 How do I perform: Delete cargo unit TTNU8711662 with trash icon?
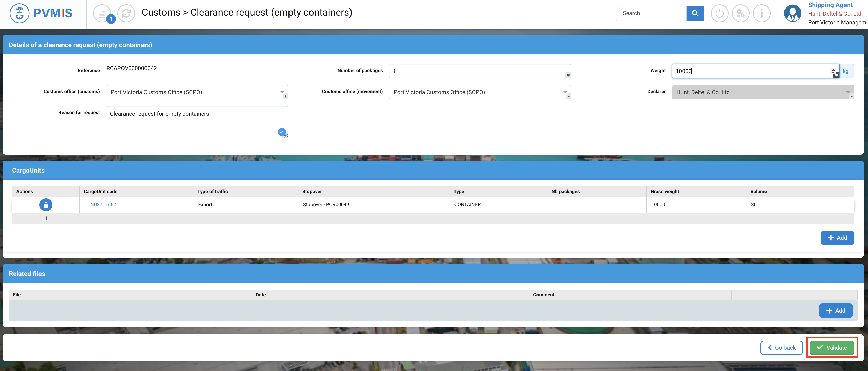pyautogui.click(x=46, y=204)
